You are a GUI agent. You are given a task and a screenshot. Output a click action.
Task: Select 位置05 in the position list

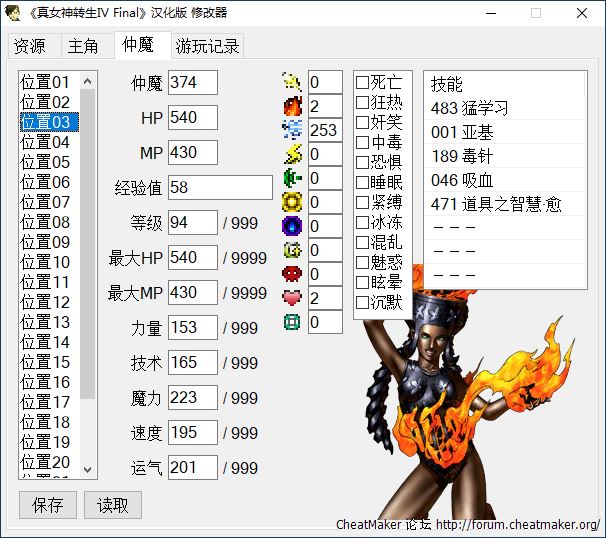coord(46,162)
